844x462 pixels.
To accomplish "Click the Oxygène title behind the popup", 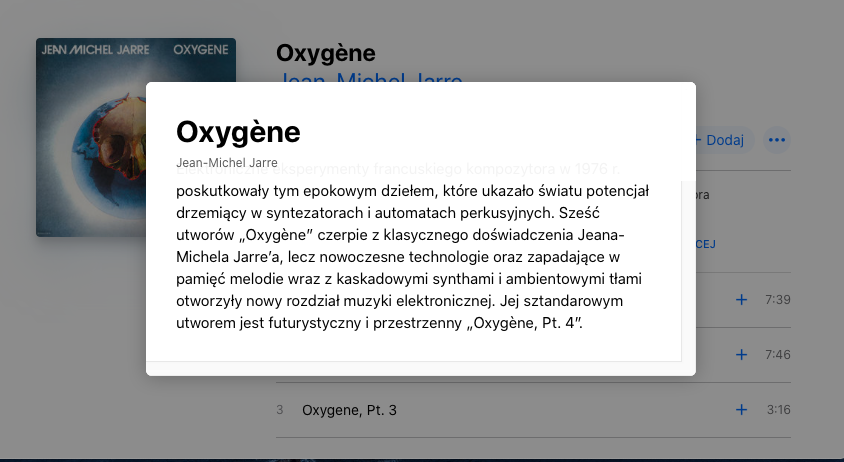I will [x=326, y=53].
